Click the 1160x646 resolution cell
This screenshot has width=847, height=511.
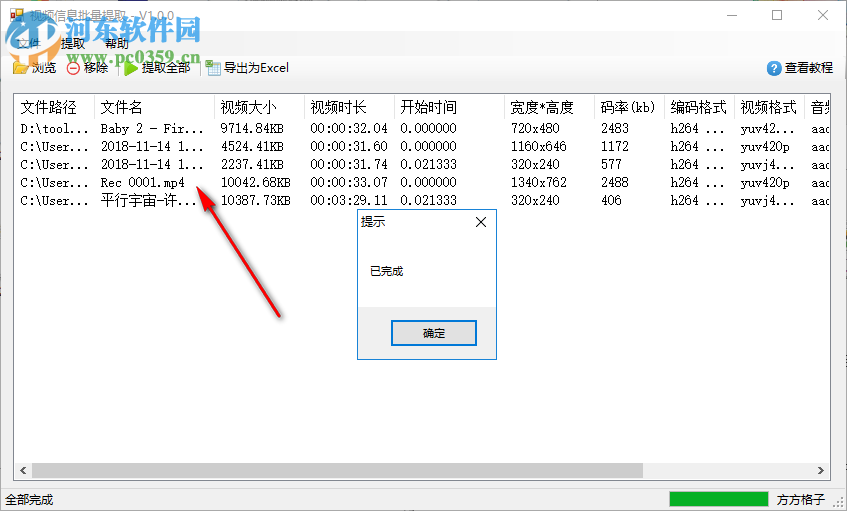tap(539, 146)
